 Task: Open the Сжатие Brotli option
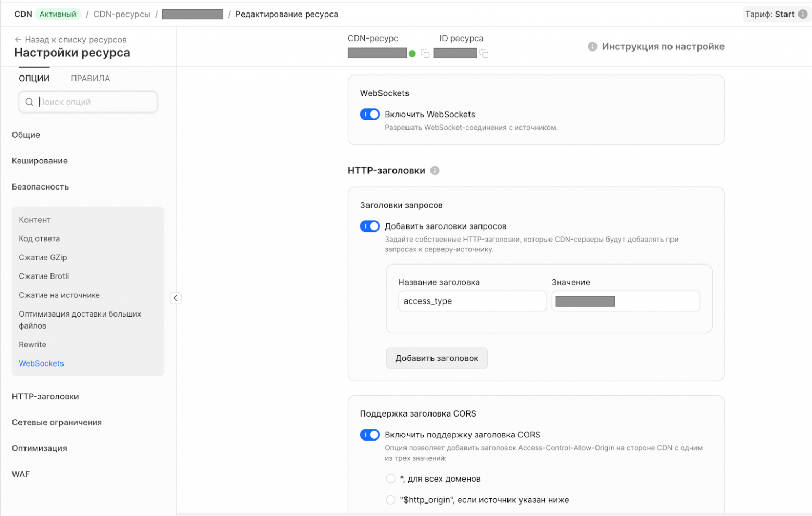point(44,276)
